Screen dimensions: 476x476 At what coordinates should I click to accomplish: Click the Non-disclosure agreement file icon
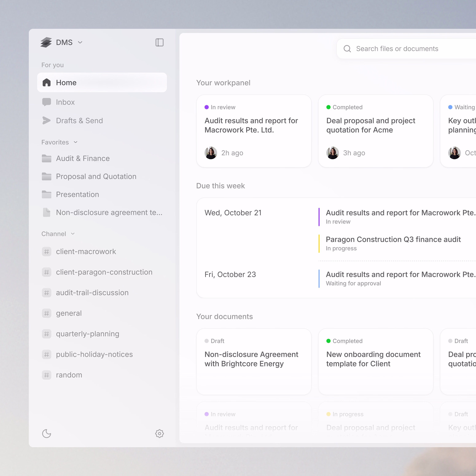[46, 212]
